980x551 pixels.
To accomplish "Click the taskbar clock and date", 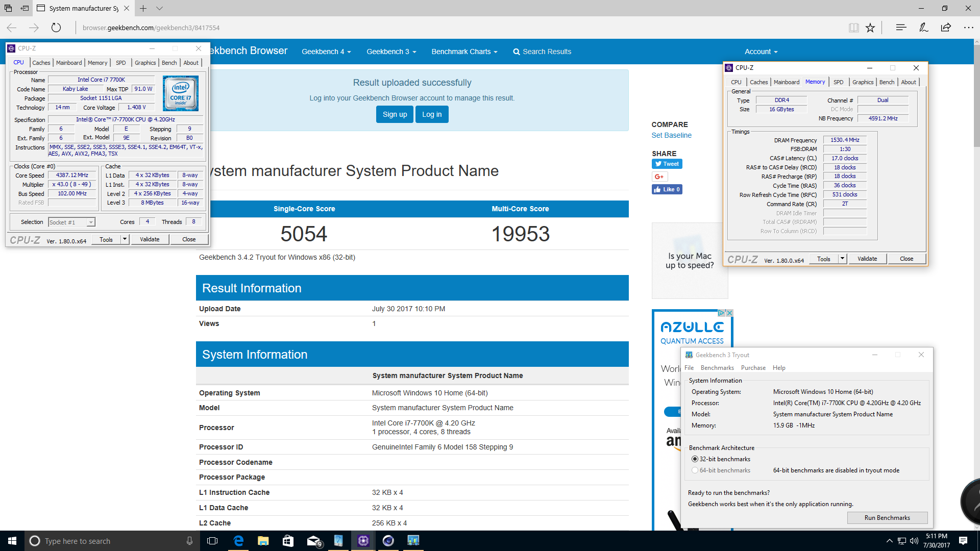I will (x=937, y=541).
